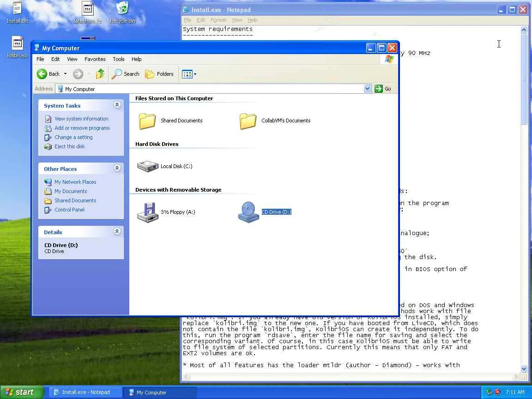This screenshot has height=399, width=532.
Task: Open the Search toolbar button
Action: pyautogui.click(x=126, y=73)
